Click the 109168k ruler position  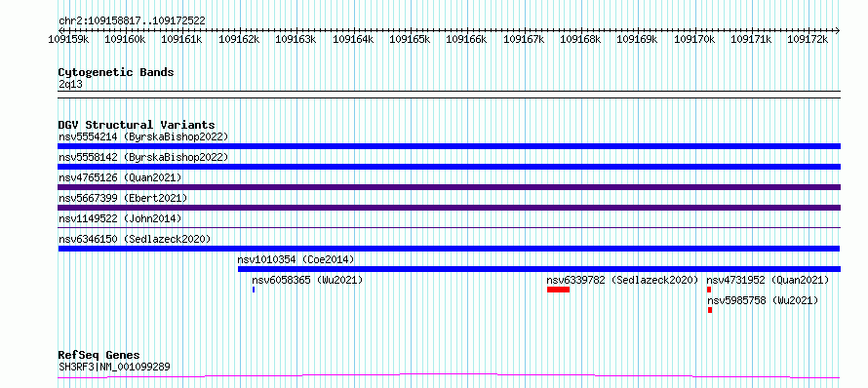click(580, 39)
